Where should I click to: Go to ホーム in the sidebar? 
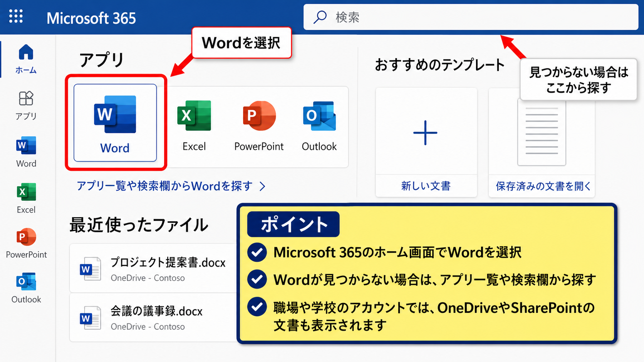click(26, 59)
